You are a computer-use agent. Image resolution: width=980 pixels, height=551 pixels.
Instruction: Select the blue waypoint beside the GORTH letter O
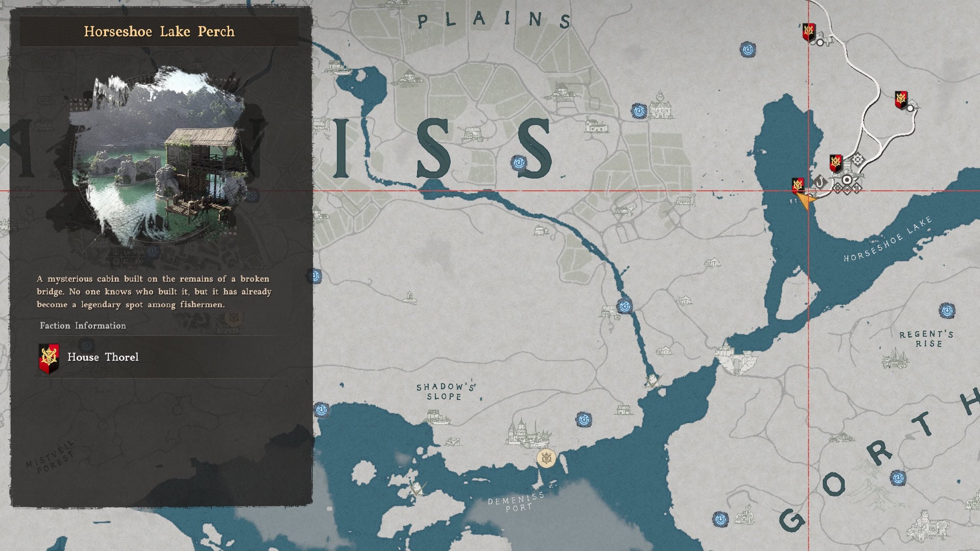898,478
